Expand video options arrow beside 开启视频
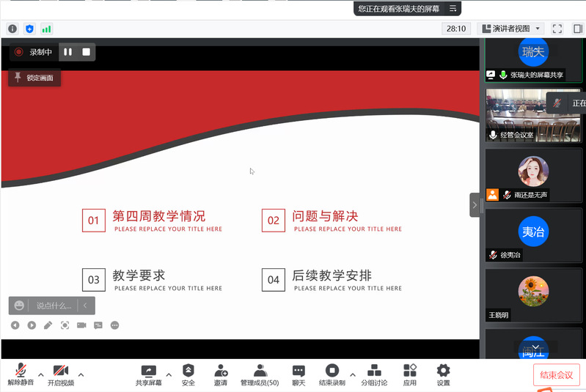586x392 pixels. point(81,374)
